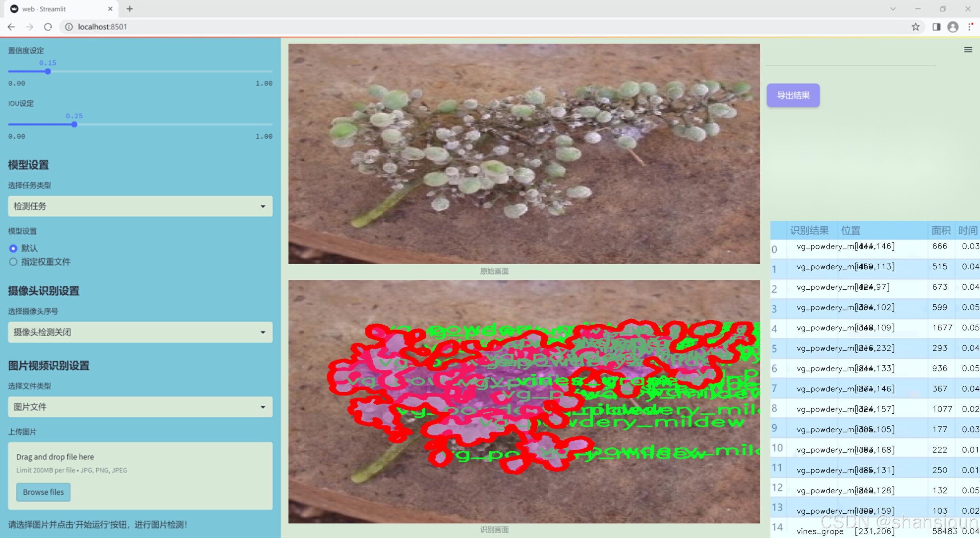Viewport: 980px width, 538px height.
Task: Expand the 图片文件 file type dropdown
Action: 140,407
